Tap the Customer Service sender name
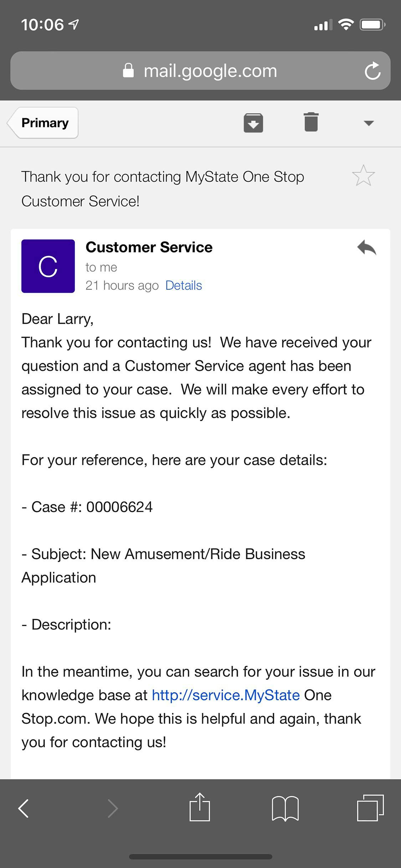Viewport: 401px width, 868px height. 149,247
